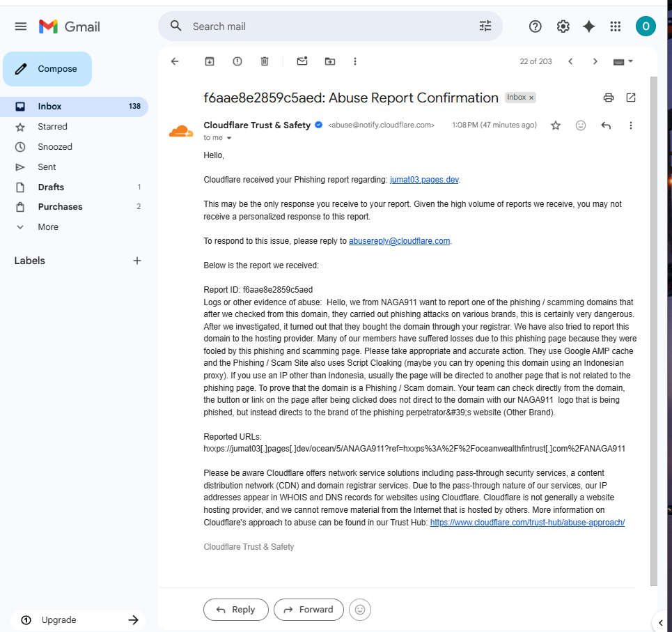Open jumat03.pages.dev link

424,180
